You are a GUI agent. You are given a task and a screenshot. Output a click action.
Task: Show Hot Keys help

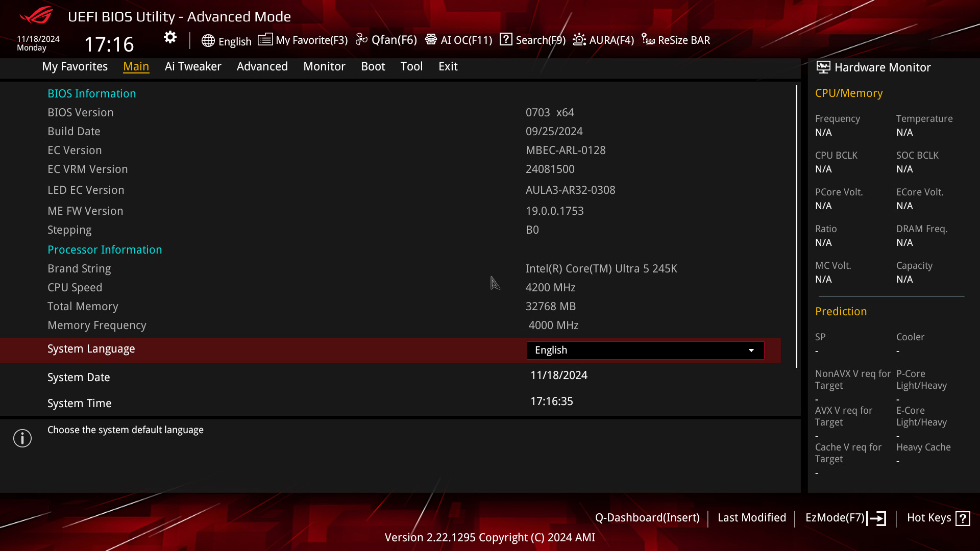pos(939,518)
